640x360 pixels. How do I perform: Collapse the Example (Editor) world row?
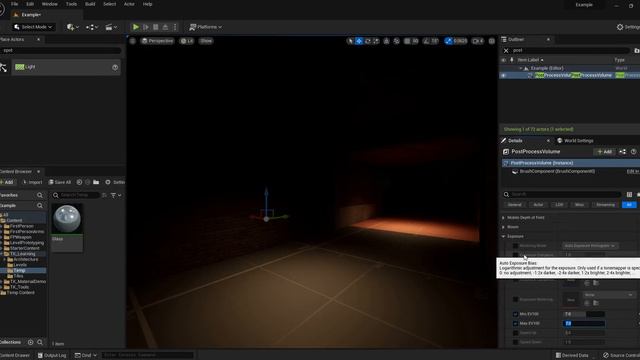(x=521, y=68)
